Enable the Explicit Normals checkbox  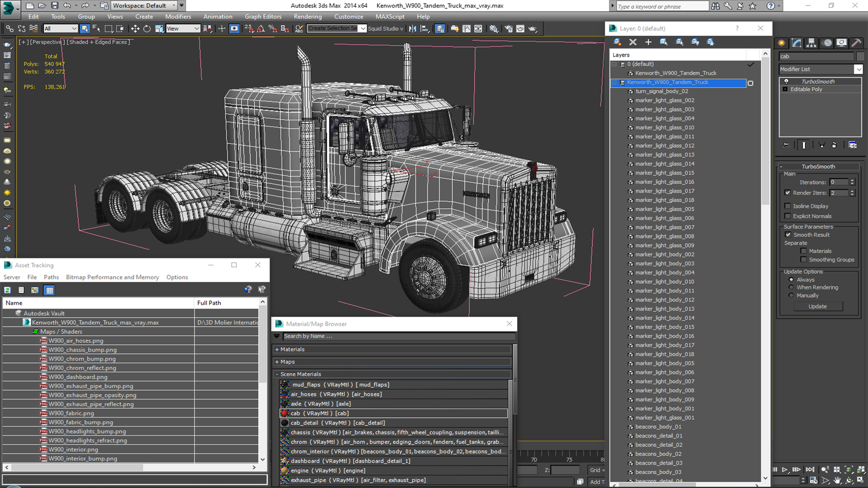(788, 216)
